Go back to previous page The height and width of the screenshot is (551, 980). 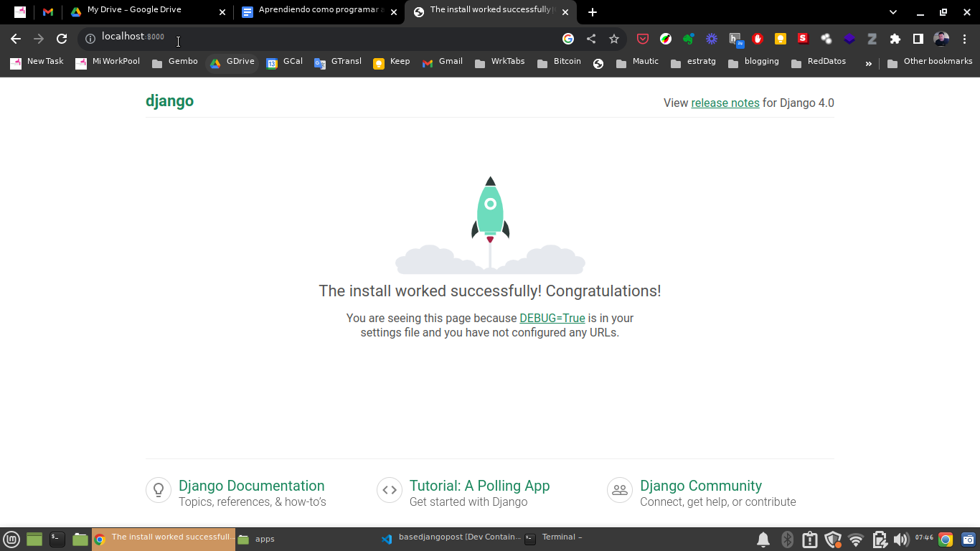point(16,39)
